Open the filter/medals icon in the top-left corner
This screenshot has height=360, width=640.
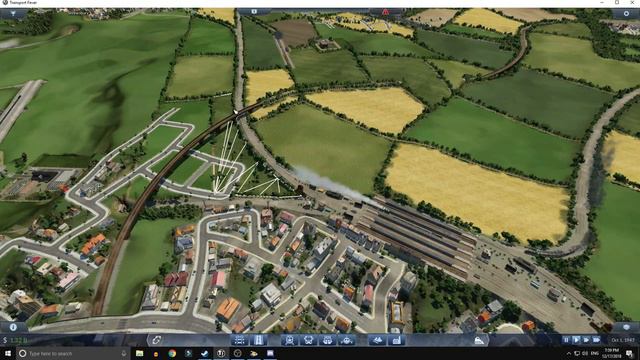[x=13, y=13]
